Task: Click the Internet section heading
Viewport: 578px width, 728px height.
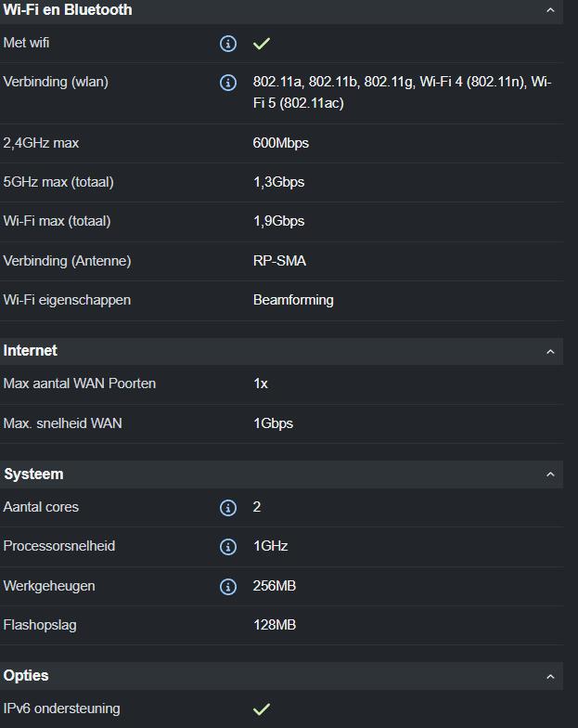Action: 30,351
